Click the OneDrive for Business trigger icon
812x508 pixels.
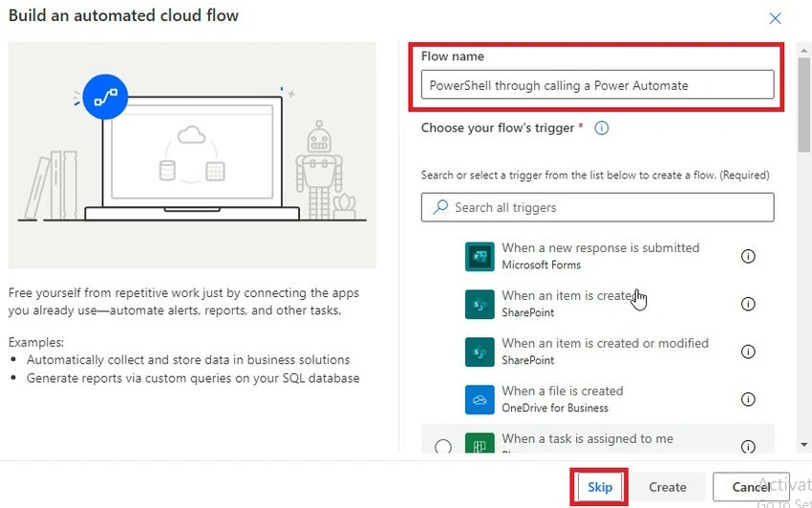point(480,399)
